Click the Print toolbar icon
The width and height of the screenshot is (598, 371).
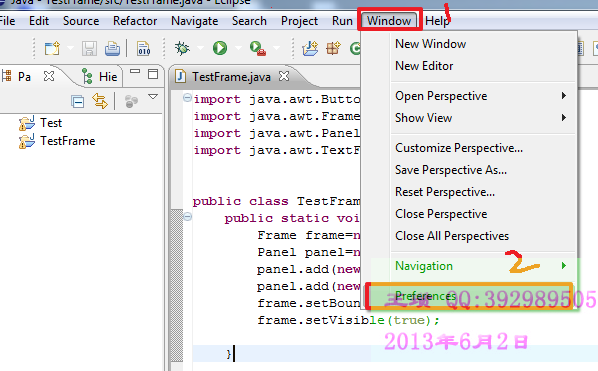[x=112, y=48]
